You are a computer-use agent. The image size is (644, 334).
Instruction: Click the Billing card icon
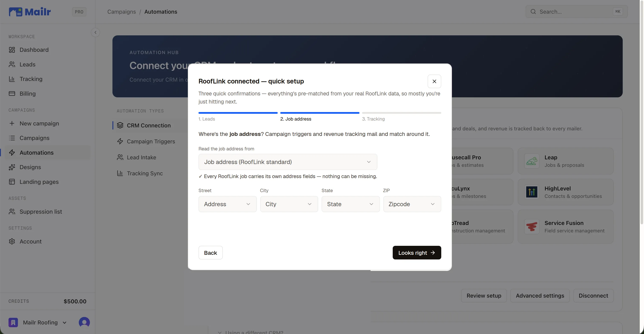point(12,94)
